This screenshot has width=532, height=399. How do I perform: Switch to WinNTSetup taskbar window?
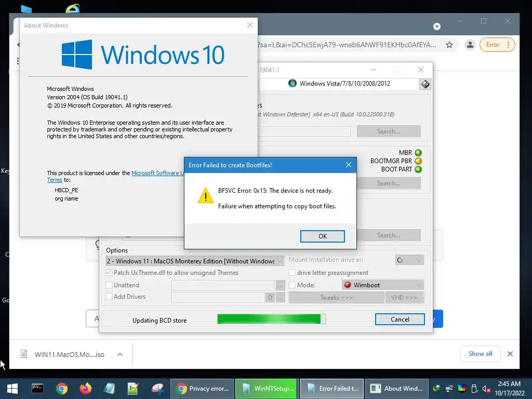267,389
